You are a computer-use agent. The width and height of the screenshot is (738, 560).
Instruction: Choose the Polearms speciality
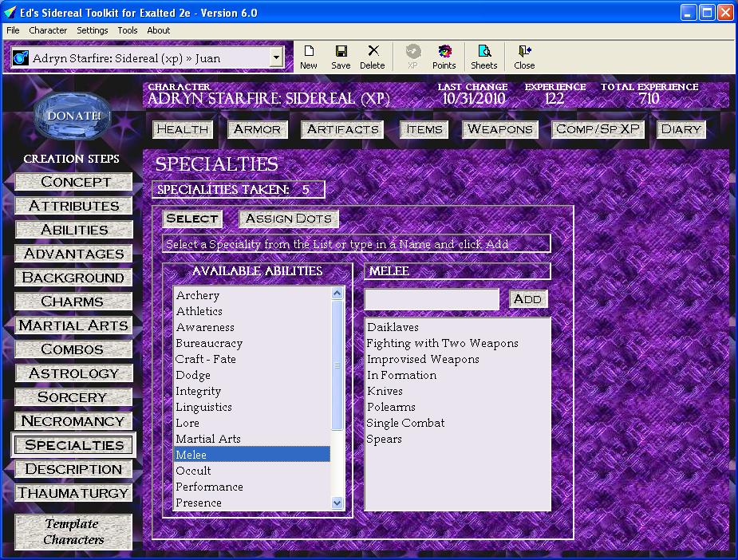(x=457, y=407)
